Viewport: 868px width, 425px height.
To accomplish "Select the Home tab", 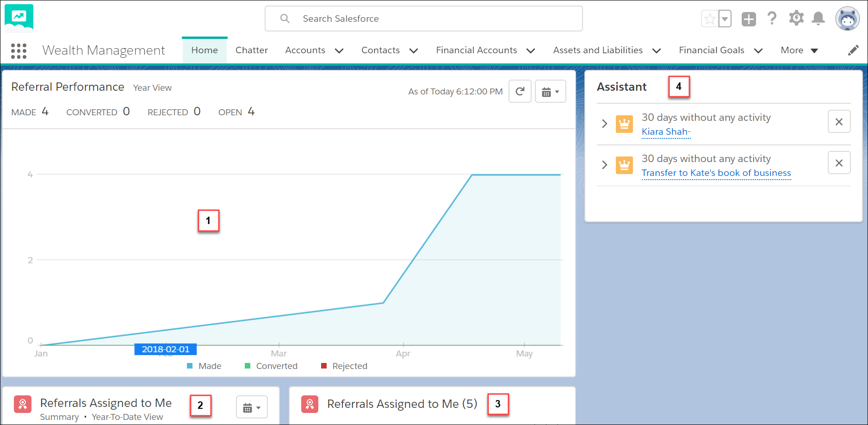I will click(x=205, y=50).
